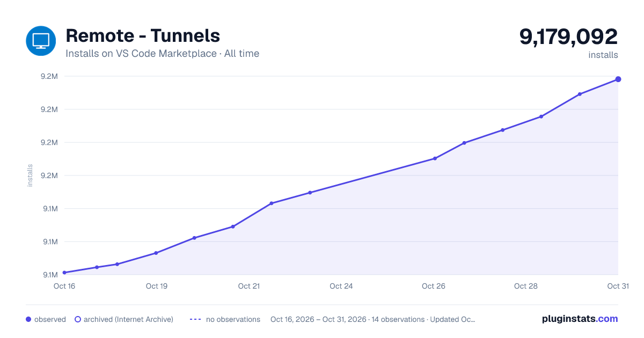Image resolution: width=644 pixels, height=338 pixels.
Task: Select the first data point at Oct 16
Action: tap(64, 273)
